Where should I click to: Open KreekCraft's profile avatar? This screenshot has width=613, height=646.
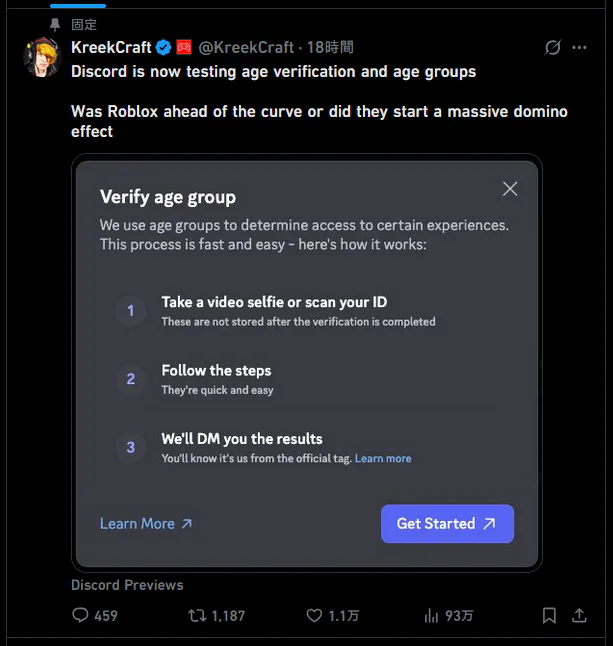click(43, 59)
